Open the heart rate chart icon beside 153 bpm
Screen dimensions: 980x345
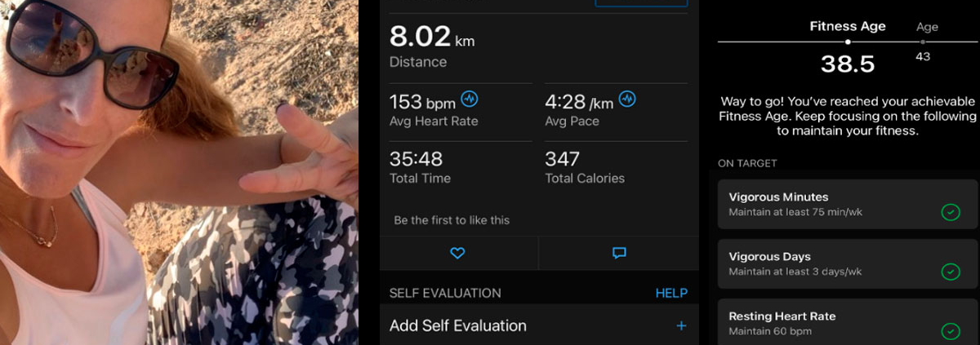(469, 100)
